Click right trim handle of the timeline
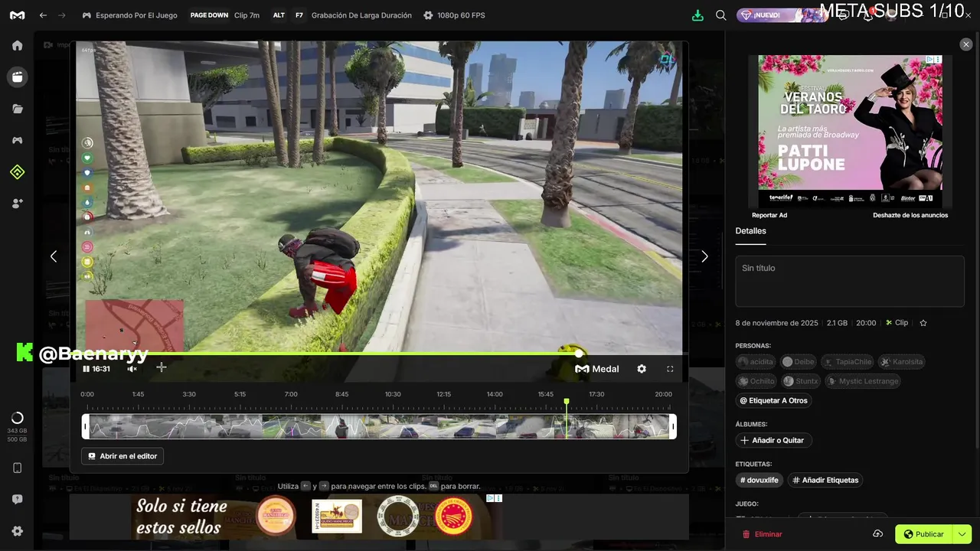The image size is (980, 551). tap(673, 426)
